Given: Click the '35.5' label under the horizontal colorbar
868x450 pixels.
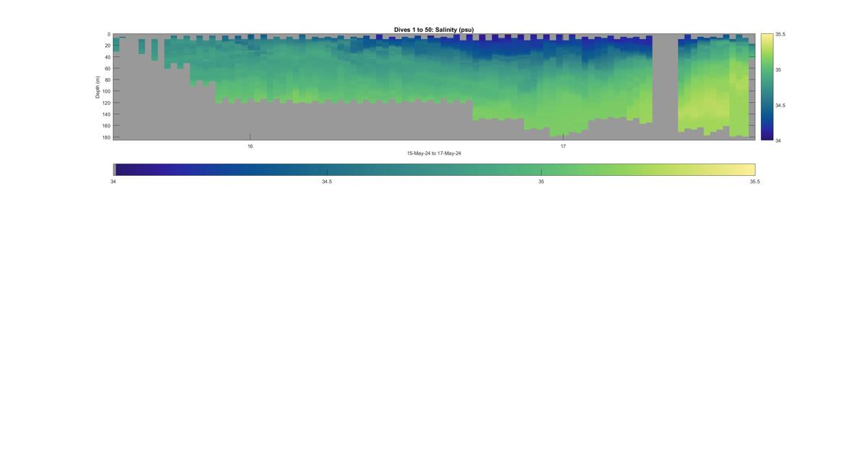Looking at the screenshot, I should pos(755,182).
